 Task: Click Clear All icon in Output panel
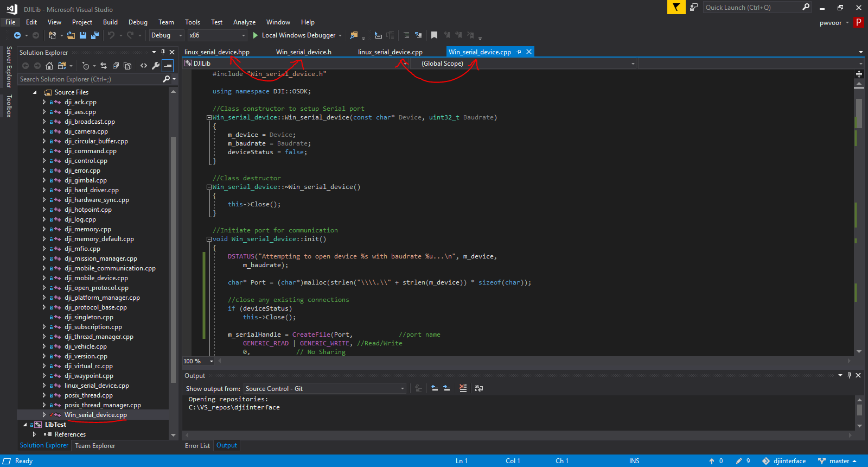[x=463, y=388]
